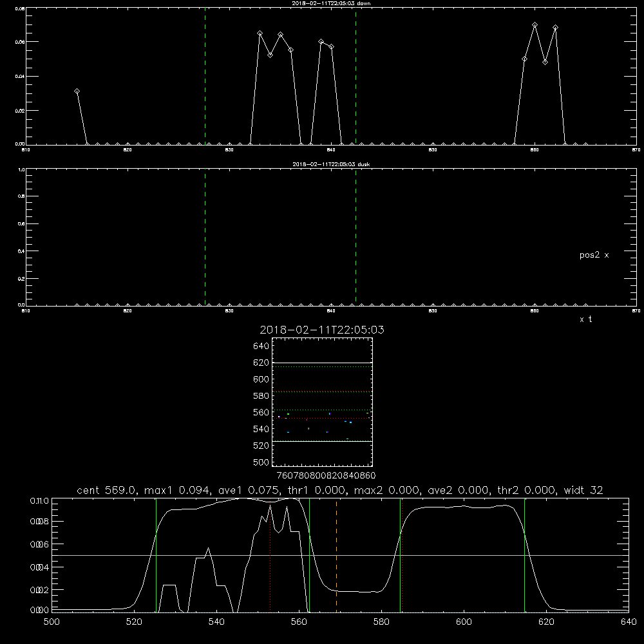
Task: Click the '580' y-axis label of center scatter plot
Action: (x=261, y=396)
